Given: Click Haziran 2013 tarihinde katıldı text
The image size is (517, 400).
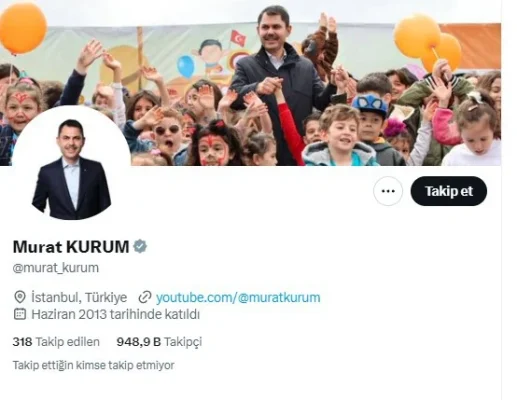Looking at the screenshot, I should click(115, 314).
